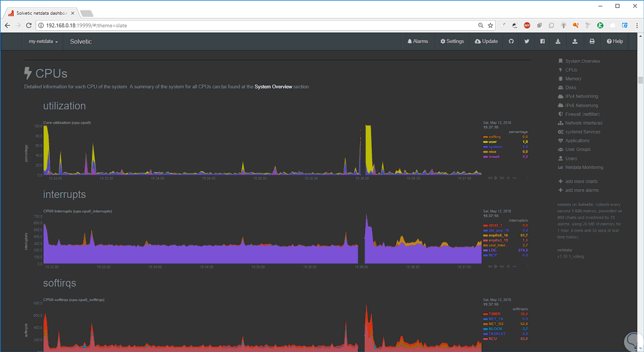Image resolution: width=644 pixels, height=352 pixels.
Task: Expand the Memory section in sidebar
Action: click(573, 79)
